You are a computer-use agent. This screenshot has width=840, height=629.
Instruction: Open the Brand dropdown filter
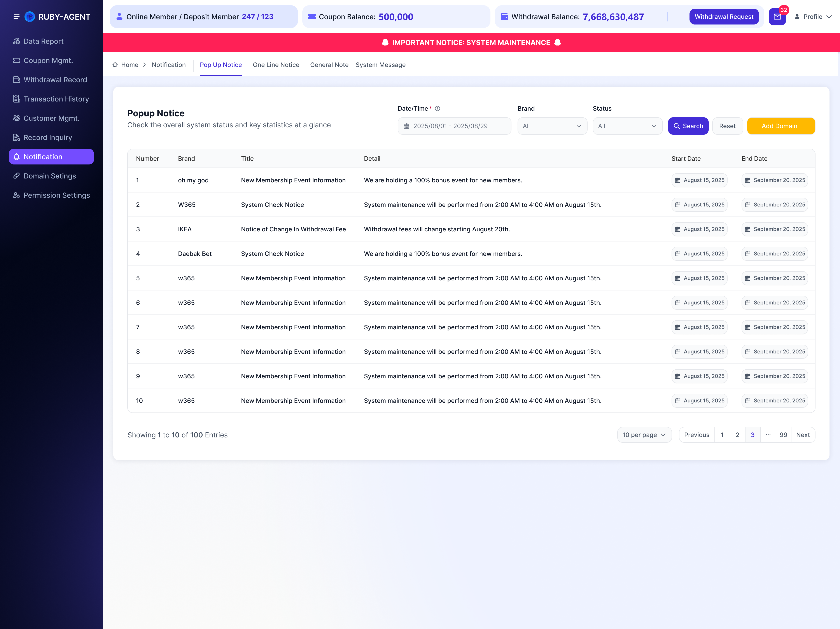pos(552,126)
